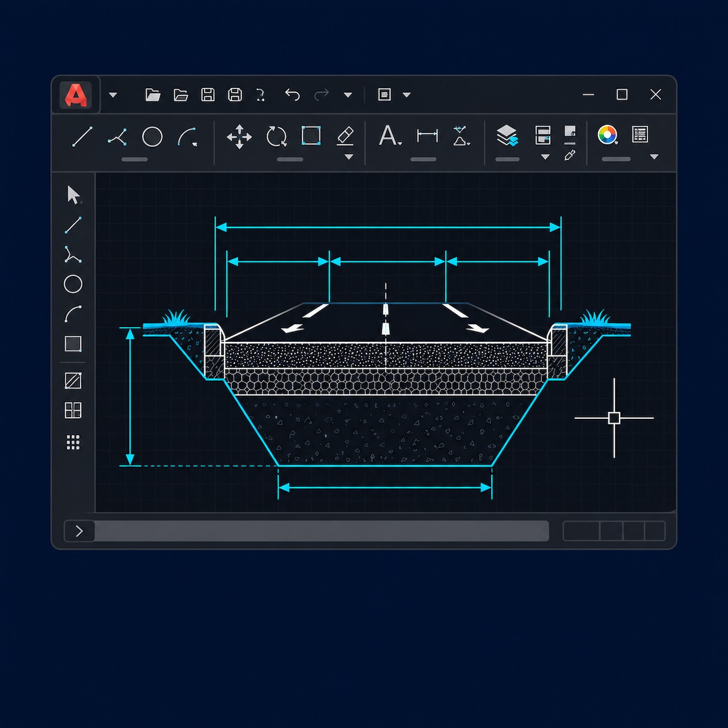Select the Line tool in the ribbon

click(x=82, y=136)
